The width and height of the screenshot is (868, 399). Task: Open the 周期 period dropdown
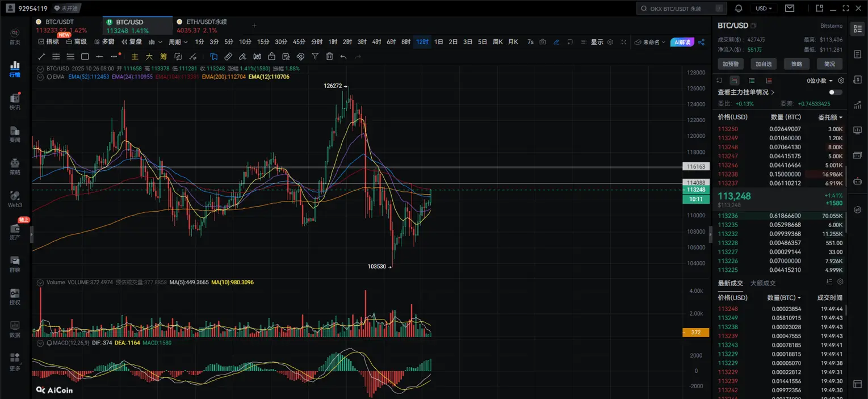click(178, 42)
